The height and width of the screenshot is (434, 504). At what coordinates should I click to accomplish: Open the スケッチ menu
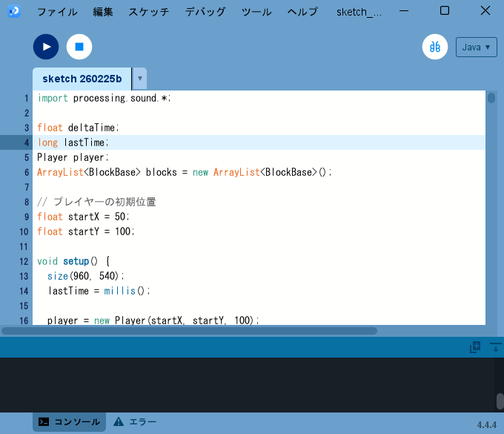point(148,12)
